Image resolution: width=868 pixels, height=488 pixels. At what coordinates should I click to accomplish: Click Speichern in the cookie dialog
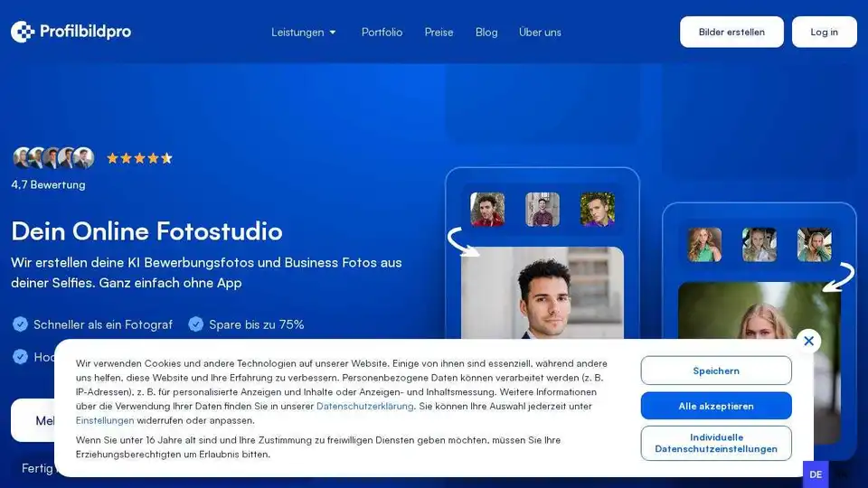(x=716, y=371)
